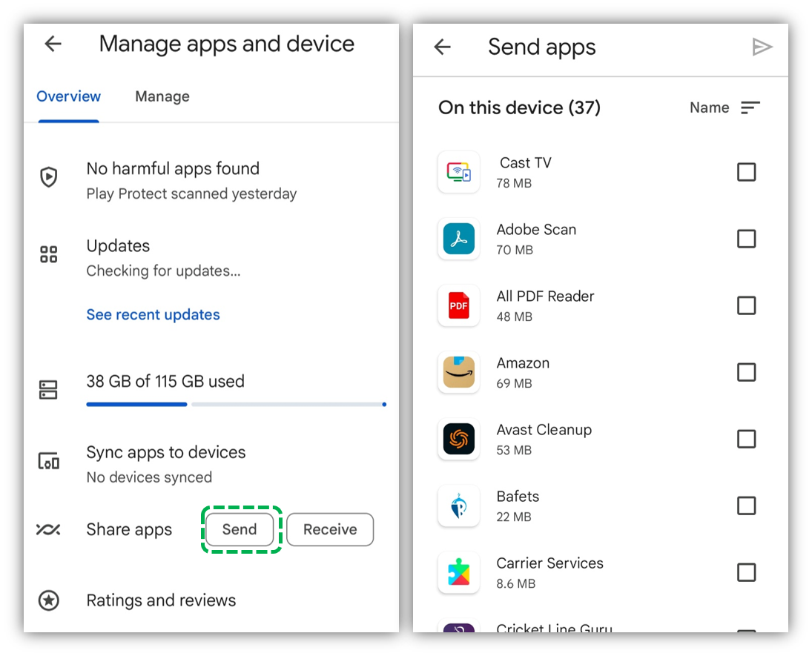Open the Updates section

pos(211,257)
